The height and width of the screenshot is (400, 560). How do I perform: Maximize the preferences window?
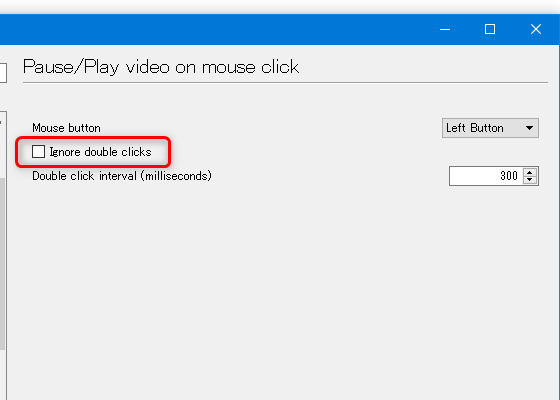(490, 29)
